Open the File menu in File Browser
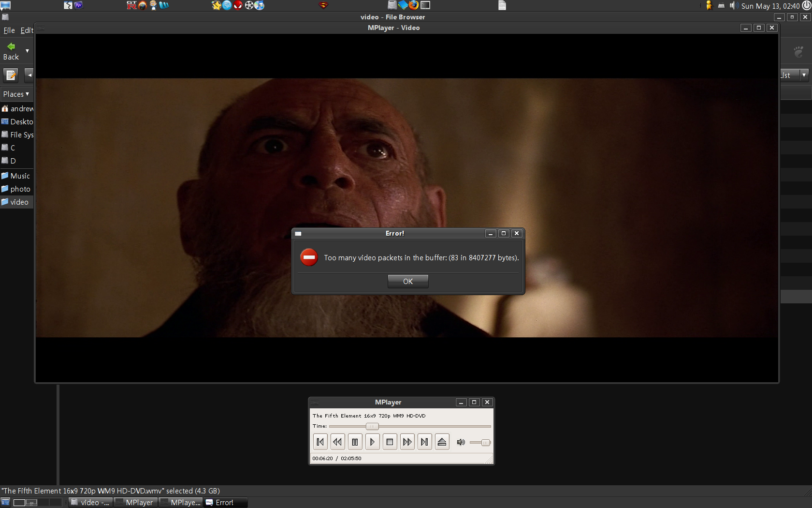812x508 pixels. point(9,30)
